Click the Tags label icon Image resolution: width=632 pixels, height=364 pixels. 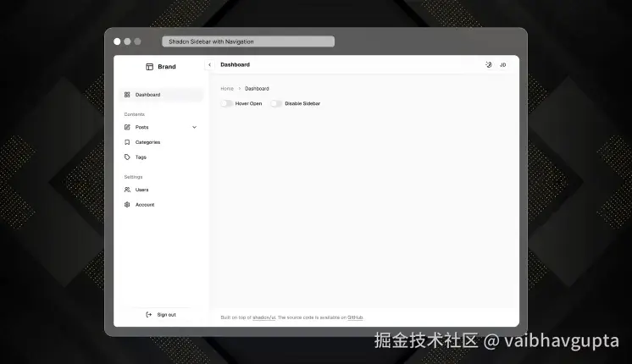pyautogui.click(x=127, y=157)
